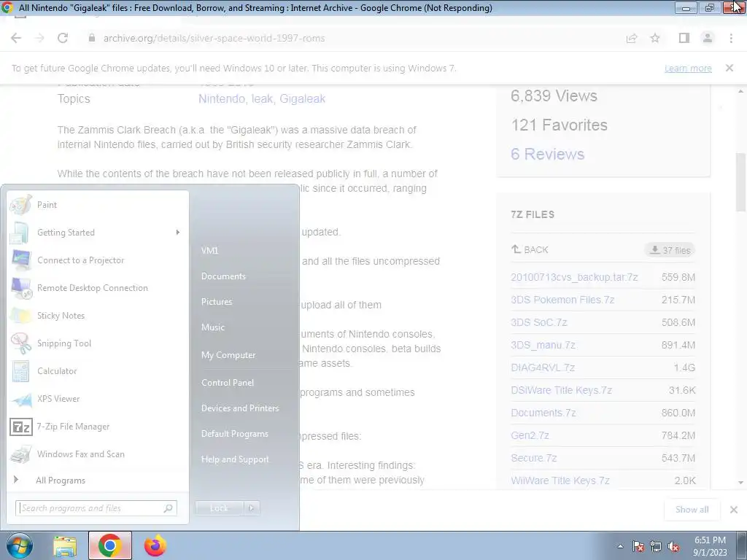The image size is (747, 560).
Task: Open Paint from the Start menu
Action: click(98, 205)
